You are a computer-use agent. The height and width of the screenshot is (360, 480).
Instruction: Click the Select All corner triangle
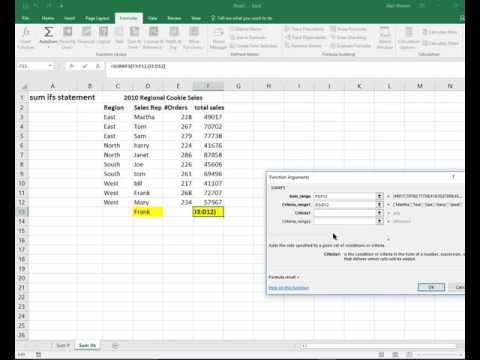pos(24,86)
